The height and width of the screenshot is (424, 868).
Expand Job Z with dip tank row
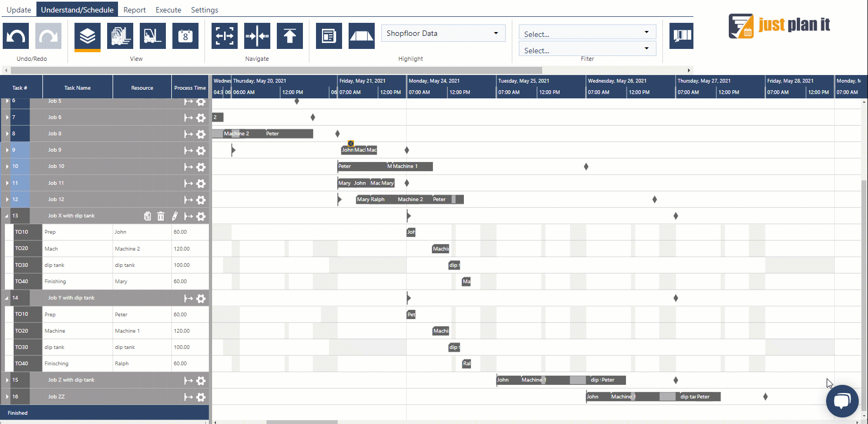point(7,380)
